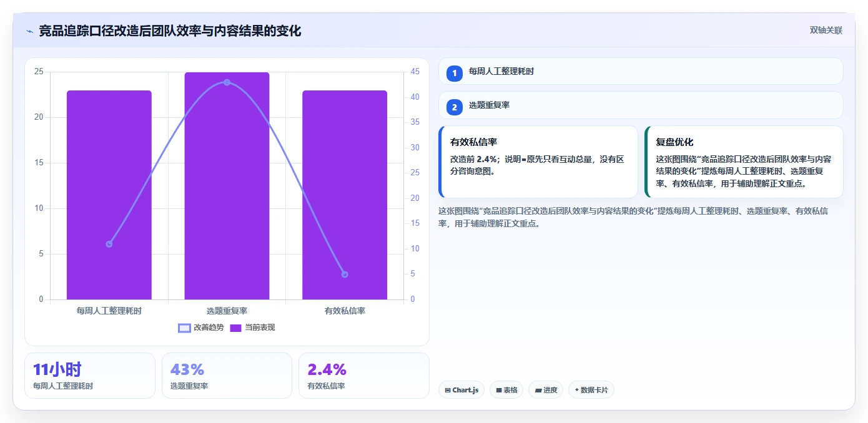
Task: Click the 进度 tag chip
Action: pos(546,390)
